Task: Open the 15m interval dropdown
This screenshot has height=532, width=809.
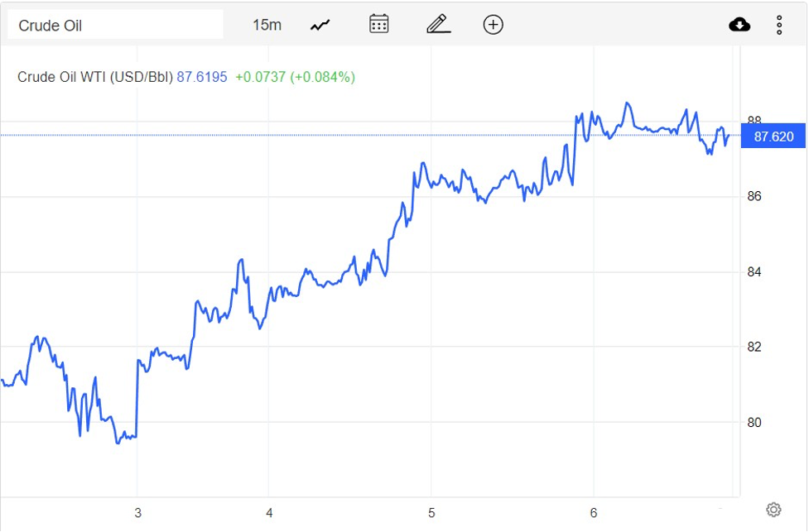Action: [267, 25]
